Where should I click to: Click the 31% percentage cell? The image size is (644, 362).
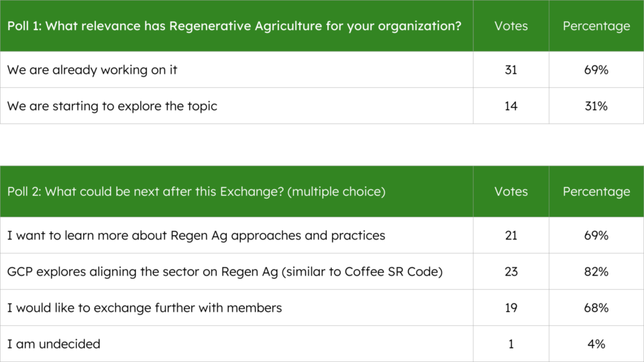(596, 106)
